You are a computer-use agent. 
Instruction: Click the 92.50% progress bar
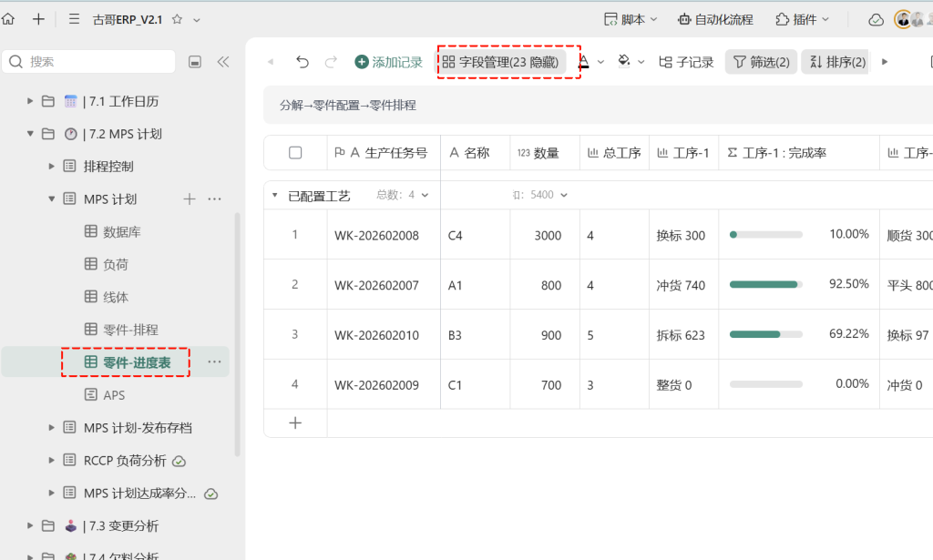(x=766, y=284)
